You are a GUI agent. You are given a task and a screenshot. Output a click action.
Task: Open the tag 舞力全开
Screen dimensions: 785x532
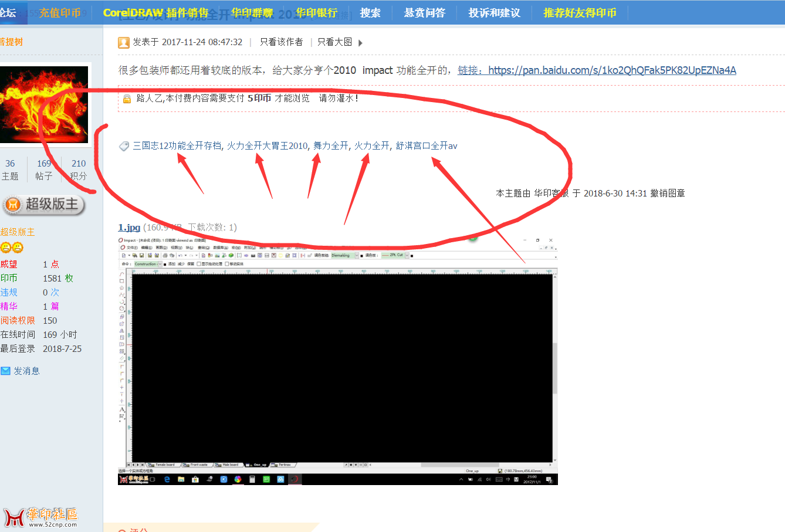331,146
